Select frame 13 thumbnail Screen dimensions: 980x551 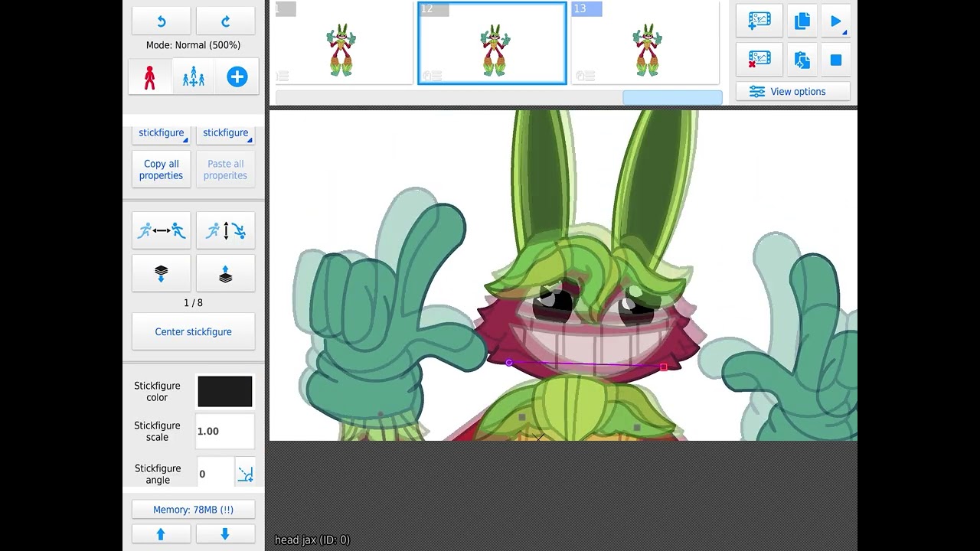tap(645, 43)
